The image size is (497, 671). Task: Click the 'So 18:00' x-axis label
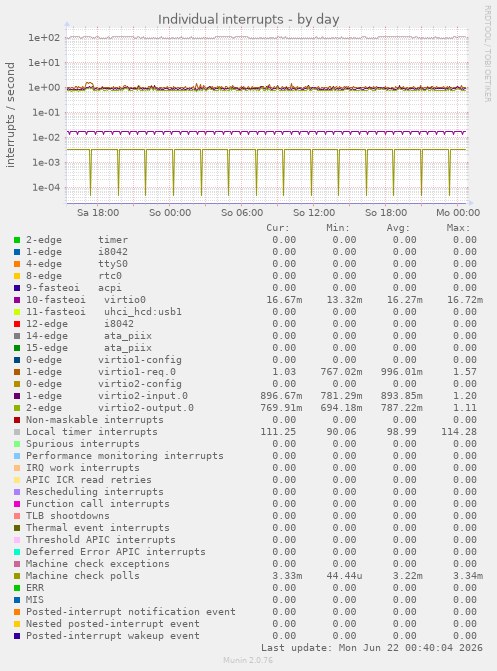pyautogui.click(x=386, y=213)
